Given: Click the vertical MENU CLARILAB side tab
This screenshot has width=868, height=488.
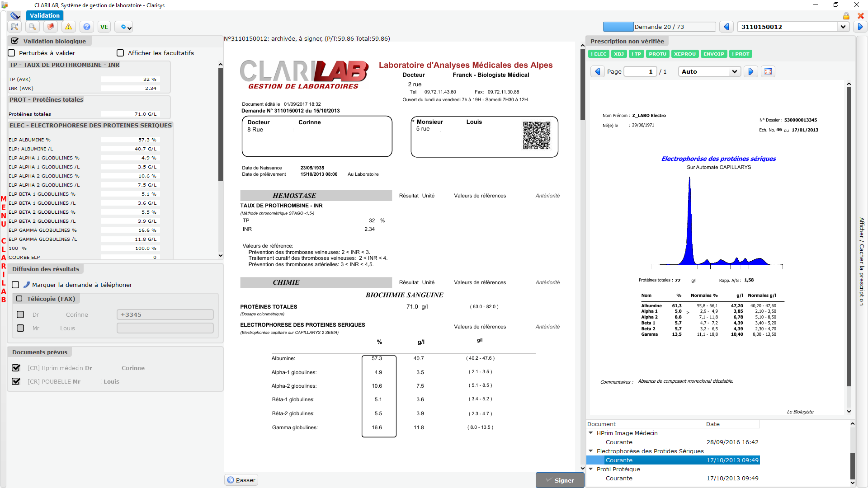Looking at the screenshot, I should click(4, 249).
